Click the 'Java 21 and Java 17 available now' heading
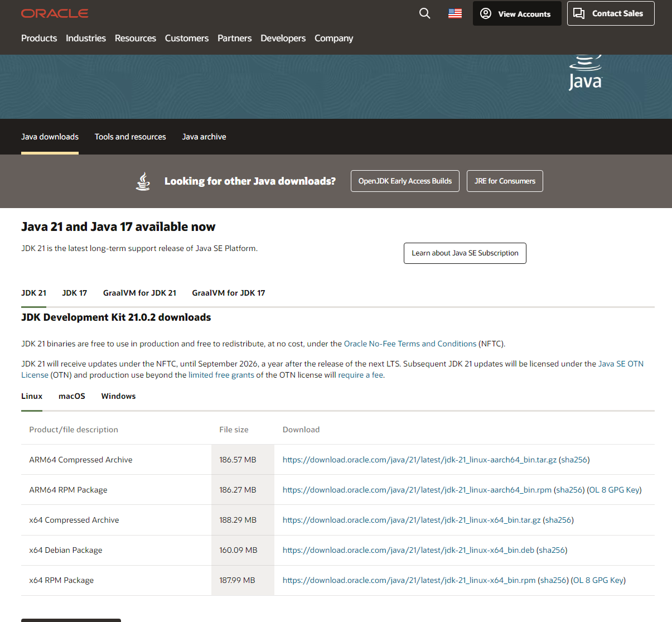 click(118, 227)
